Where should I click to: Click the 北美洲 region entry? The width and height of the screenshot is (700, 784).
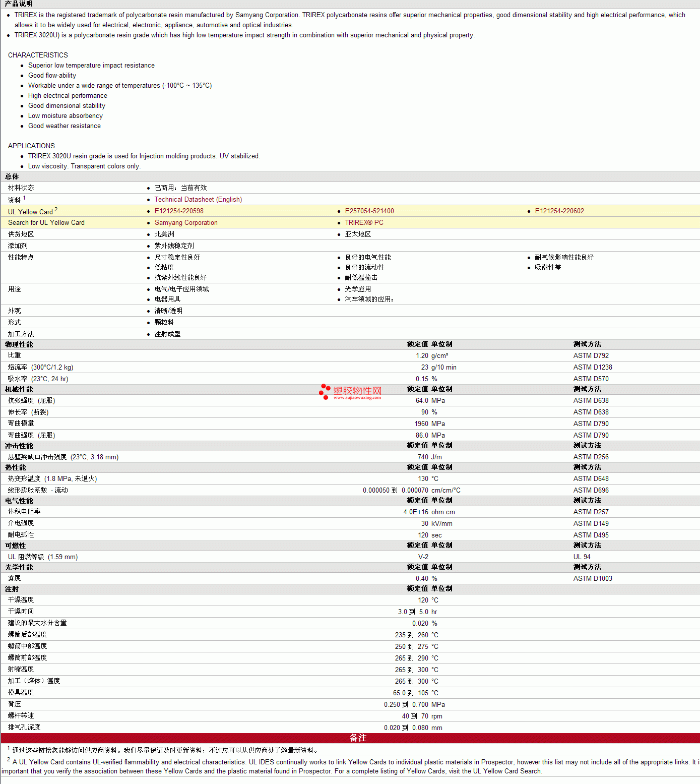click(x=164, y=234)
